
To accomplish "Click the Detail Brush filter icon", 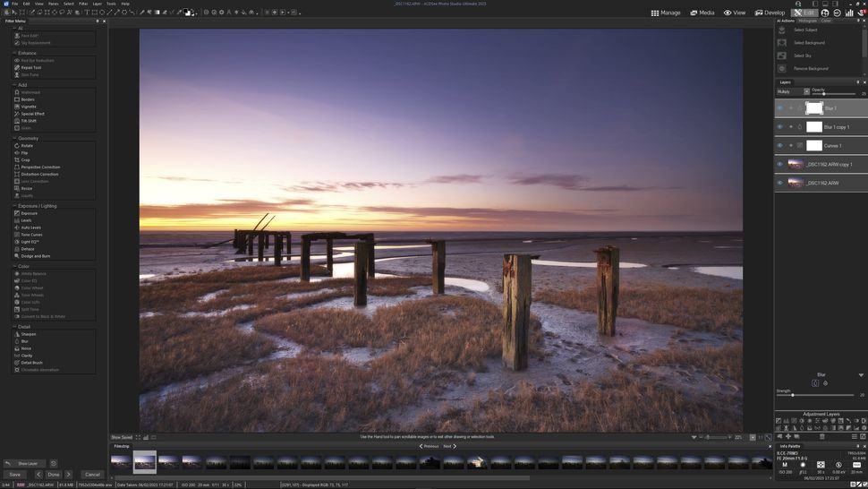I will (17, 363).
